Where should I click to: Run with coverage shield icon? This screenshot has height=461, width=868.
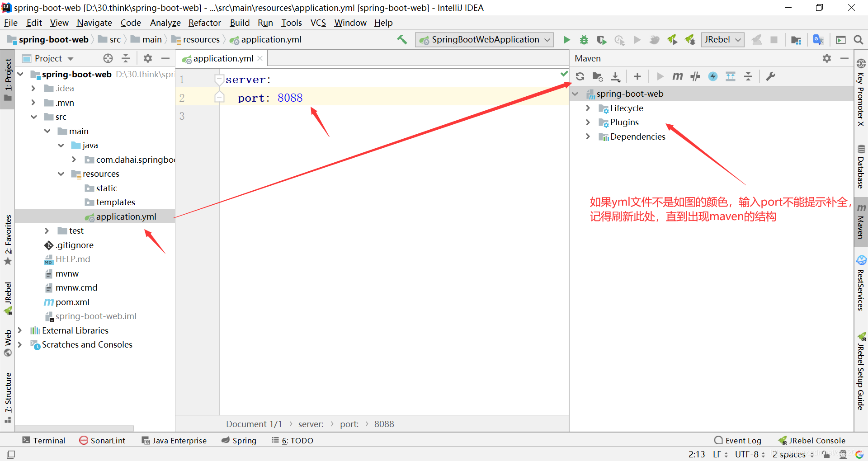pyautogui.click(x=601, y=40)
